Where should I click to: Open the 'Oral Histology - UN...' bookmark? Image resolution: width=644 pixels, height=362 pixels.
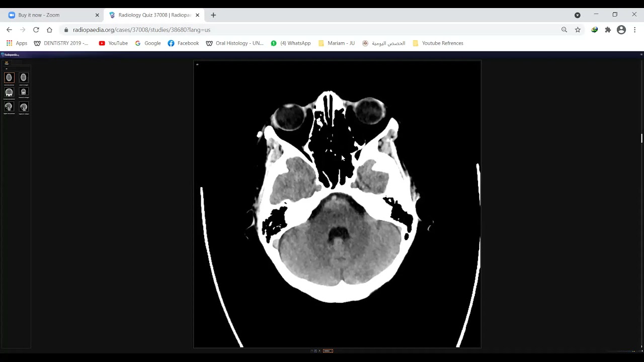point(234,43)
